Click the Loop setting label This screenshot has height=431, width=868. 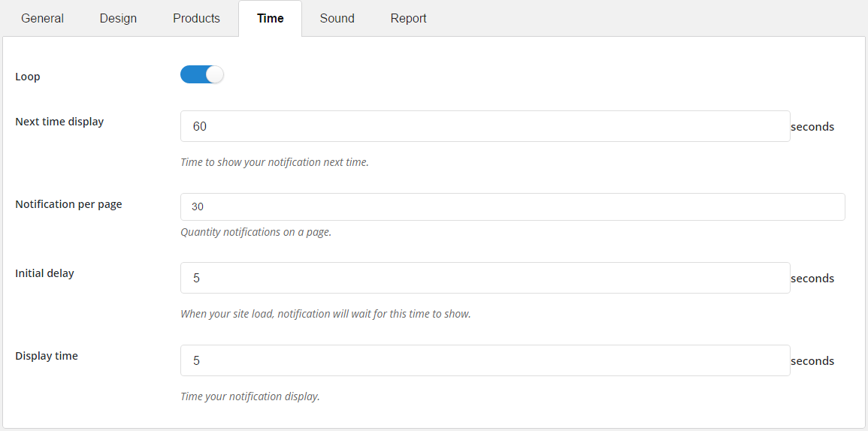coord(28,77)
